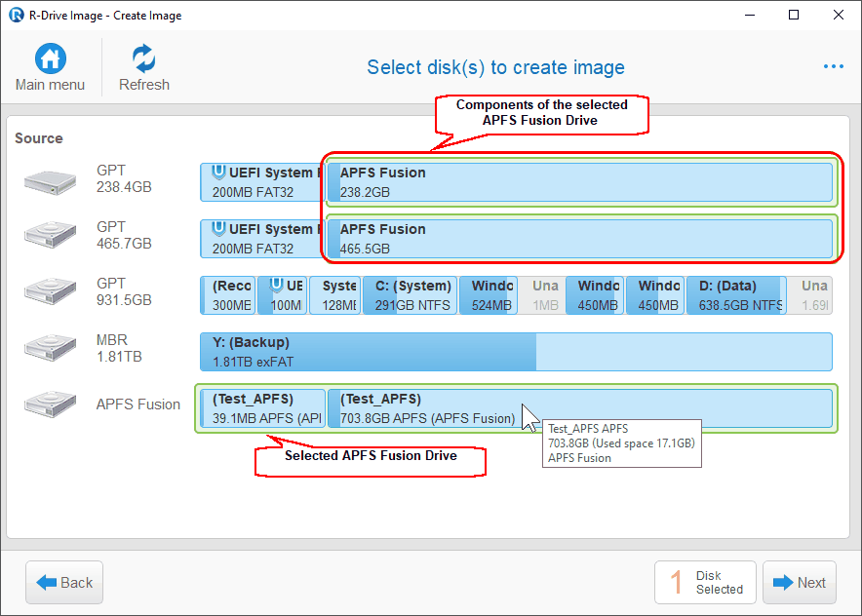Click the 'APFS Fusion' disk label
The height and width of the screenshot is (616, 862).
coord(138,404)
